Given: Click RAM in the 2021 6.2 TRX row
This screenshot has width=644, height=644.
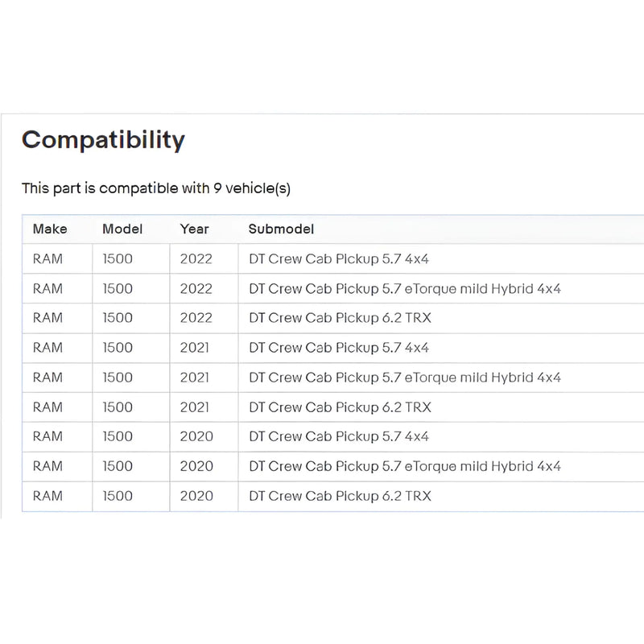Looking at the screenshot, I should 47,407.
